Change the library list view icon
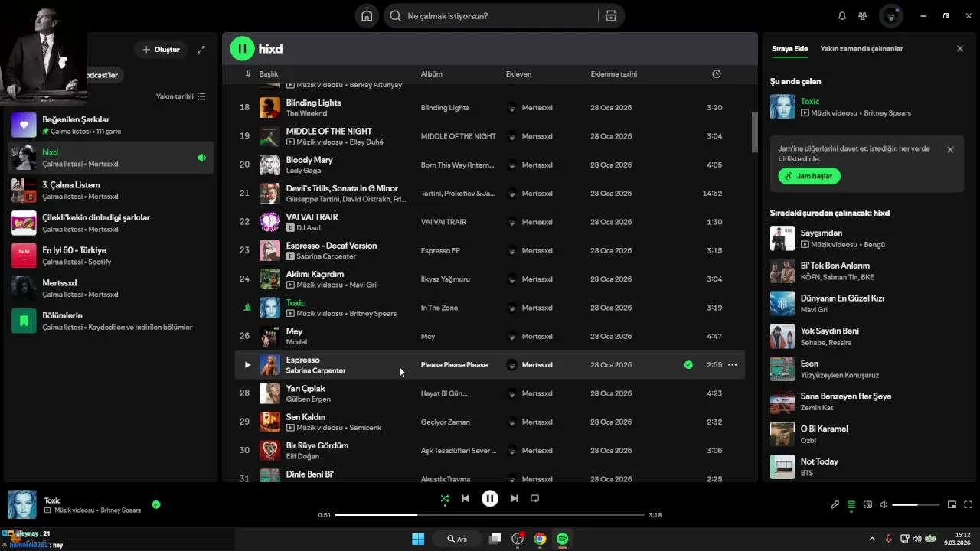 (201, 96)
